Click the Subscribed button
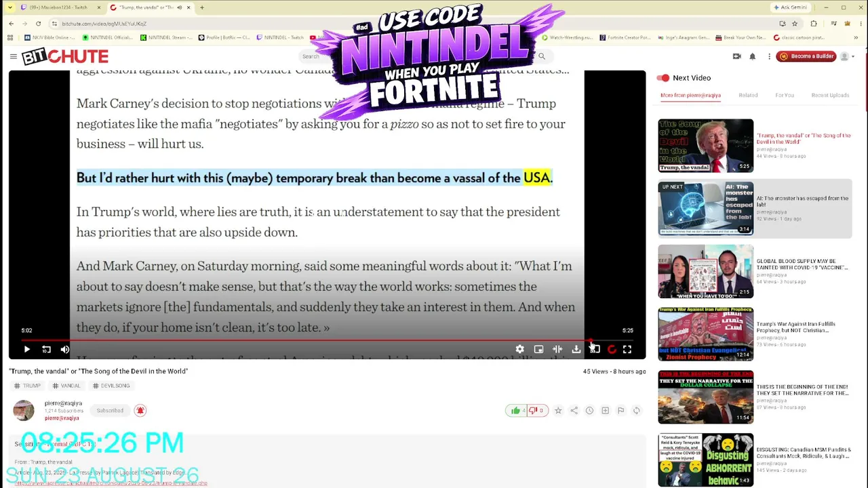 [110, 411]
